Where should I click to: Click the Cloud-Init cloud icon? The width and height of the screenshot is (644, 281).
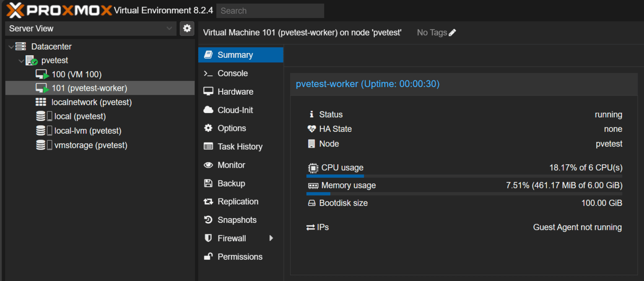click(x=208, y=110)
